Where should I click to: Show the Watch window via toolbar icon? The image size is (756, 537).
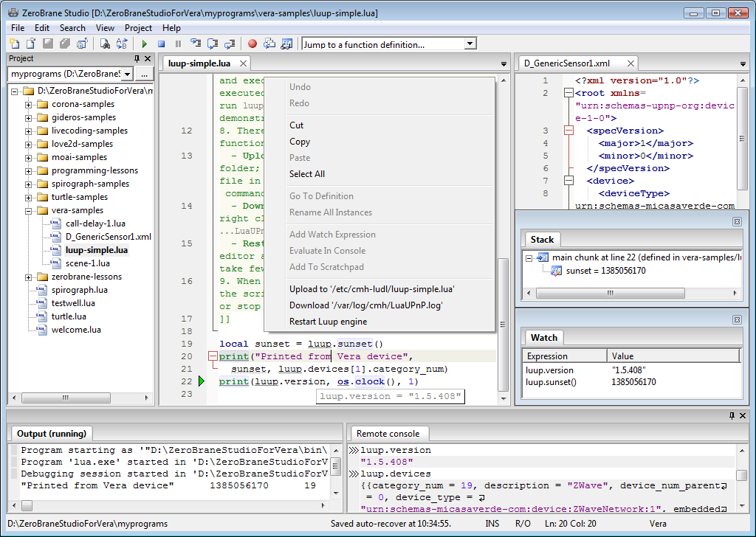coord(286,44)
